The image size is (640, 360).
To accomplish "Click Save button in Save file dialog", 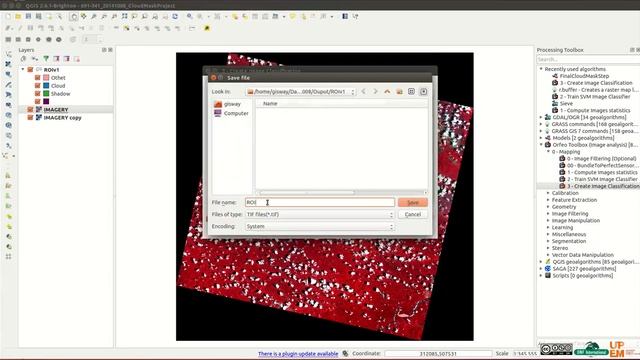I will pos(413,202).
